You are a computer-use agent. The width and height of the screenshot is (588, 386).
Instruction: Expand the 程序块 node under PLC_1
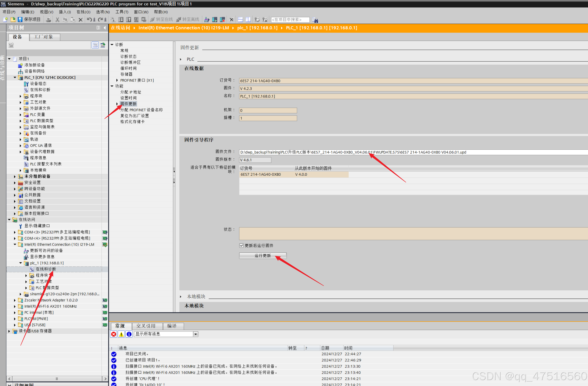point(20,96)
